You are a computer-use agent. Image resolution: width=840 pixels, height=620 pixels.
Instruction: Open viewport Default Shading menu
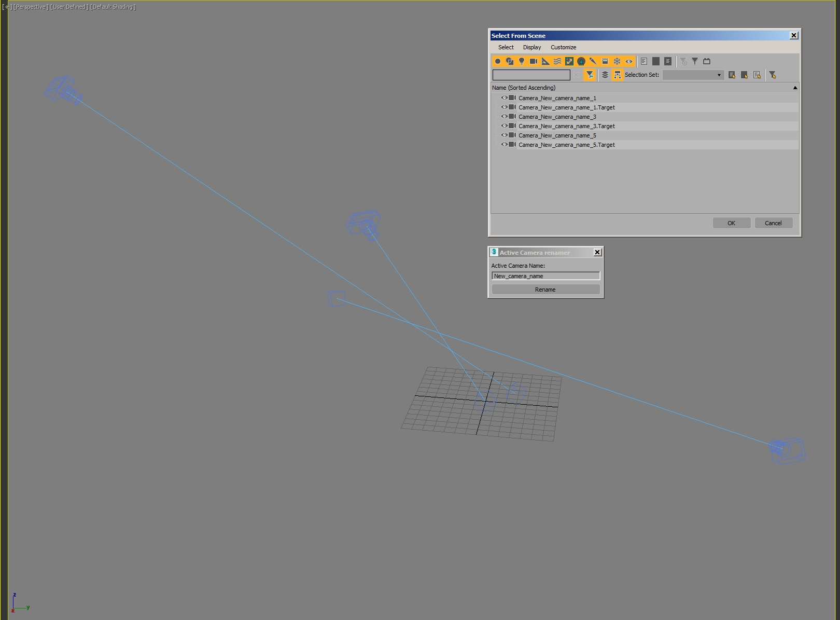(113, 7)
